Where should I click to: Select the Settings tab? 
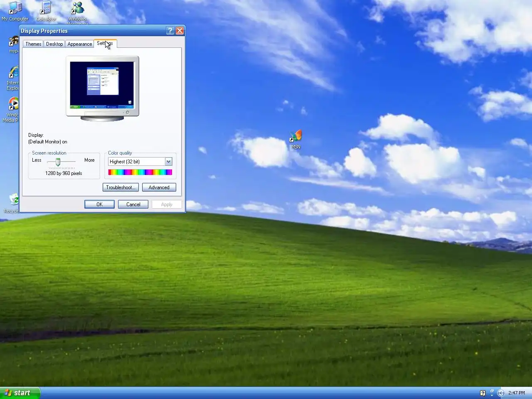click(x=105, y=43)
